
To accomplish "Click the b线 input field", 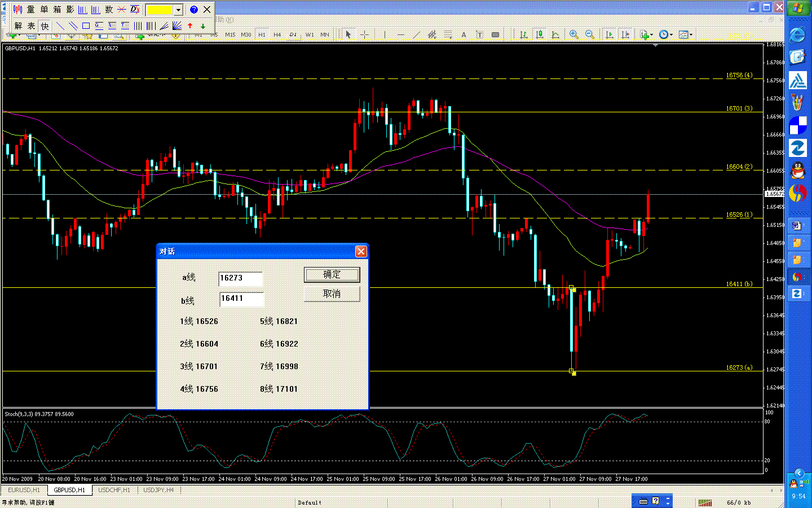I will tap(241, 299).
